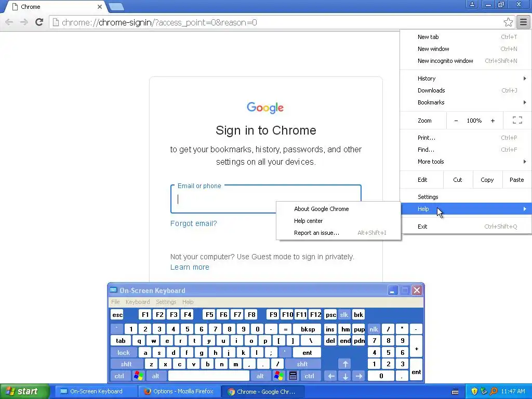Open the keyboard's Settings menu

tap(166, 302)
